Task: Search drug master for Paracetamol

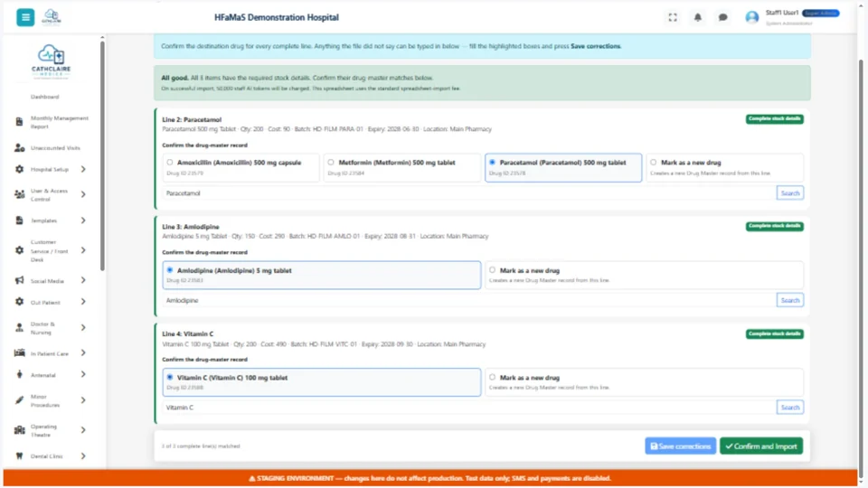Action: 790,193
